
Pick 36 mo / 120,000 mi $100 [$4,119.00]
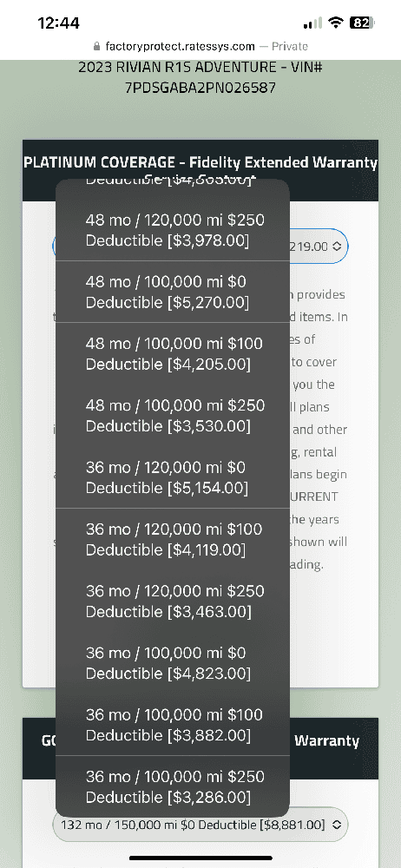click(173, 539)
